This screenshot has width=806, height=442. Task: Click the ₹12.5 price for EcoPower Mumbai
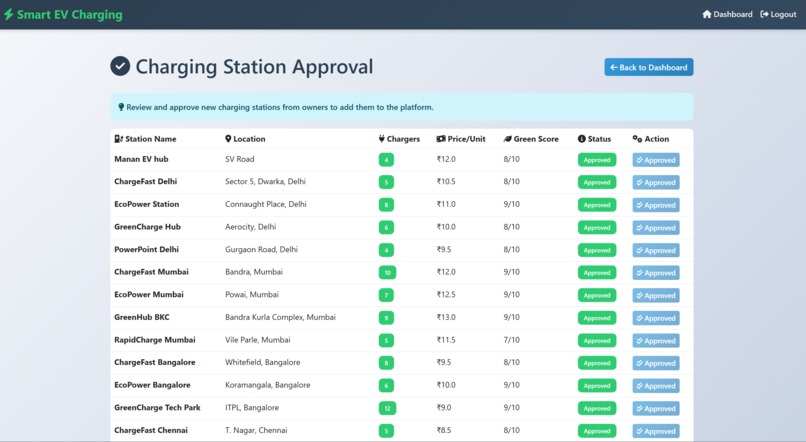(446, 294)
